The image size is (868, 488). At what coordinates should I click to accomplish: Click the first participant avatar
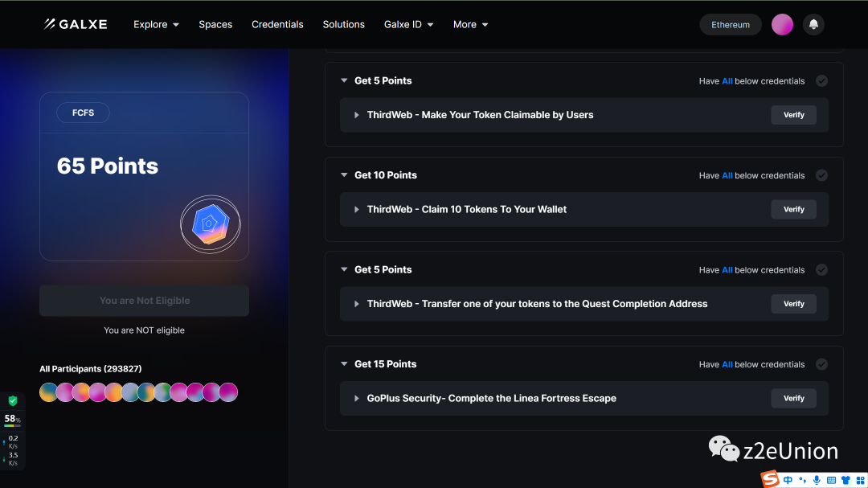pos(48,392)
